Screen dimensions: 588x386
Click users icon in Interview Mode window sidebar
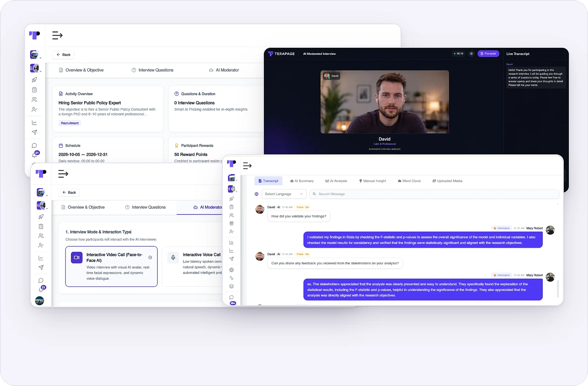[x=41, y=236]
